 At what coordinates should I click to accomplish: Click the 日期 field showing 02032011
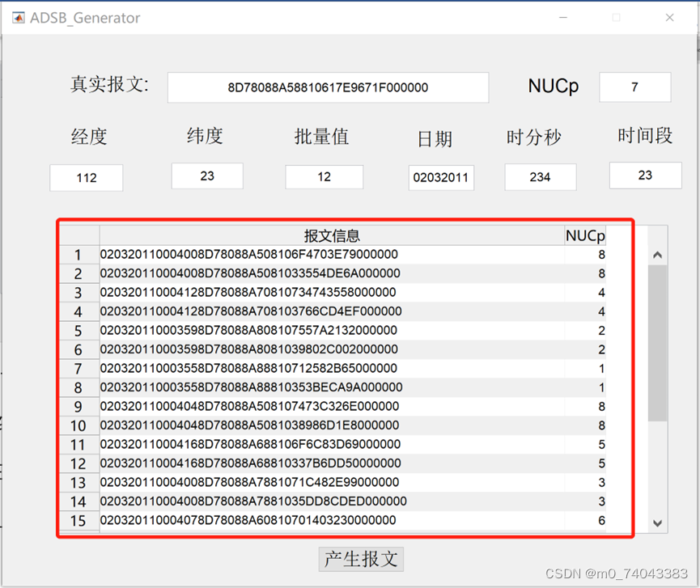(x=441, y=176)
